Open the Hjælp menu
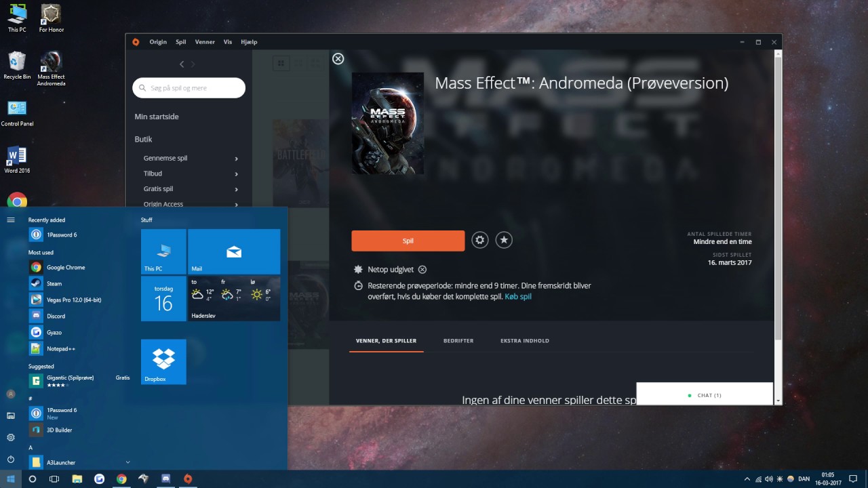The height and width of the screenshot is (488, 868). click(x=249, y=42)
